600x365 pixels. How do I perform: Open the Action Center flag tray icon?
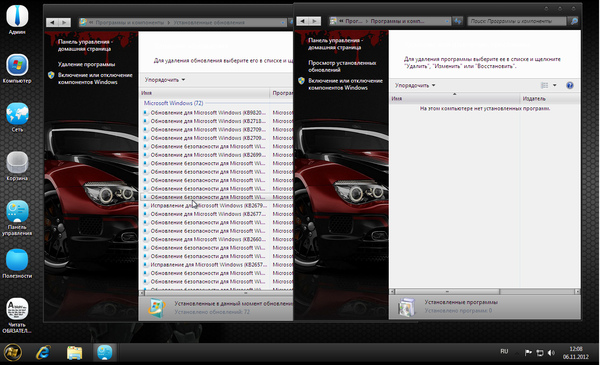tap(528, 352)
